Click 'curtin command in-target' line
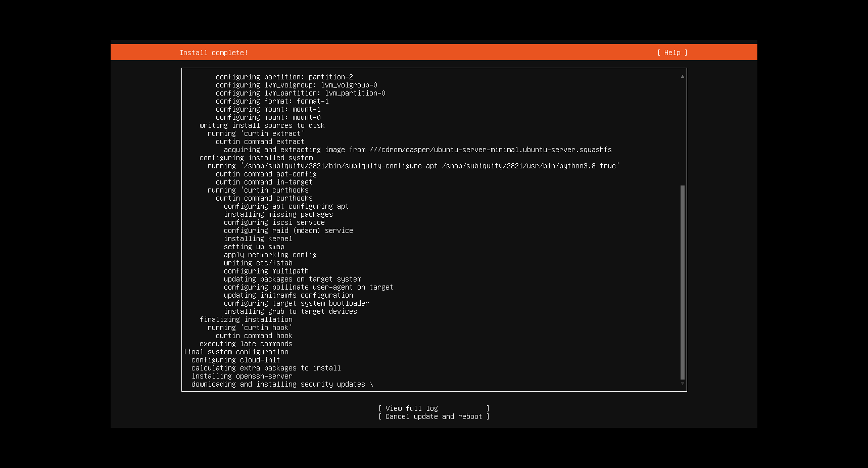The image size is (868, 468). coord(264,182)
